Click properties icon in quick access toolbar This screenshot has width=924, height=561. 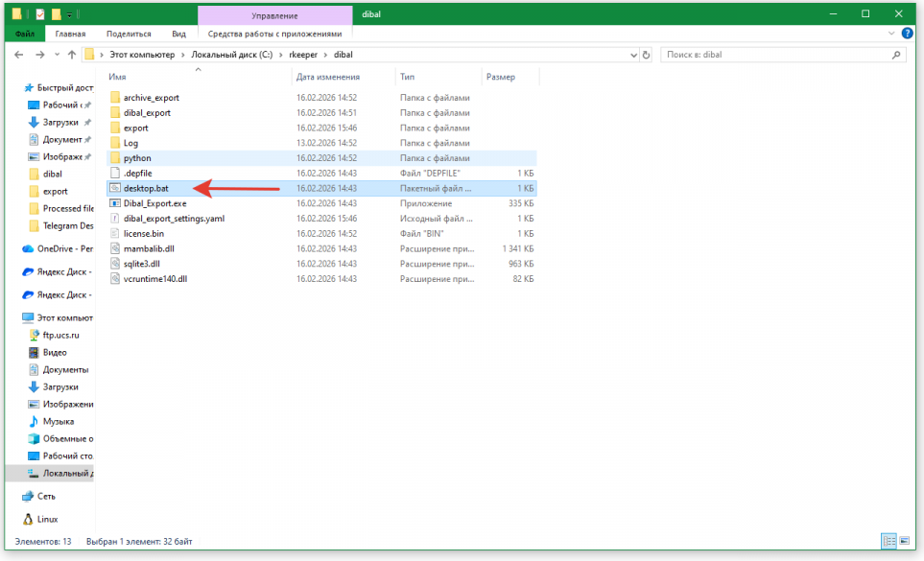[x=39, y=14]
